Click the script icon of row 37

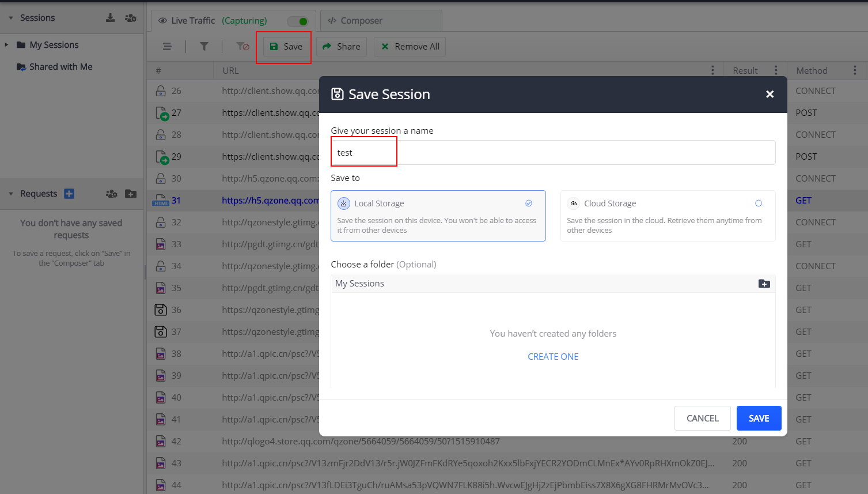(161, 332)
